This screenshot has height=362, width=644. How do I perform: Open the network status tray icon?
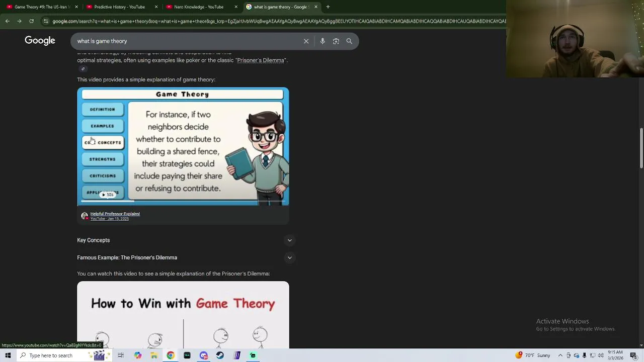point(593,355)
